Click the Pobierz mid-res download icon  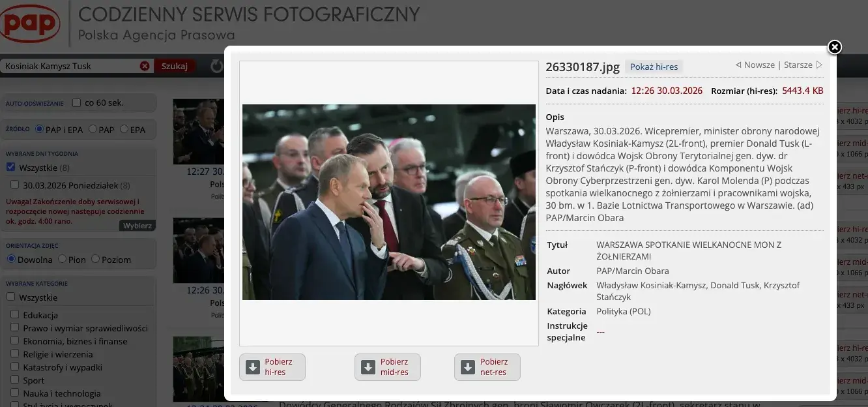point(368,367)
